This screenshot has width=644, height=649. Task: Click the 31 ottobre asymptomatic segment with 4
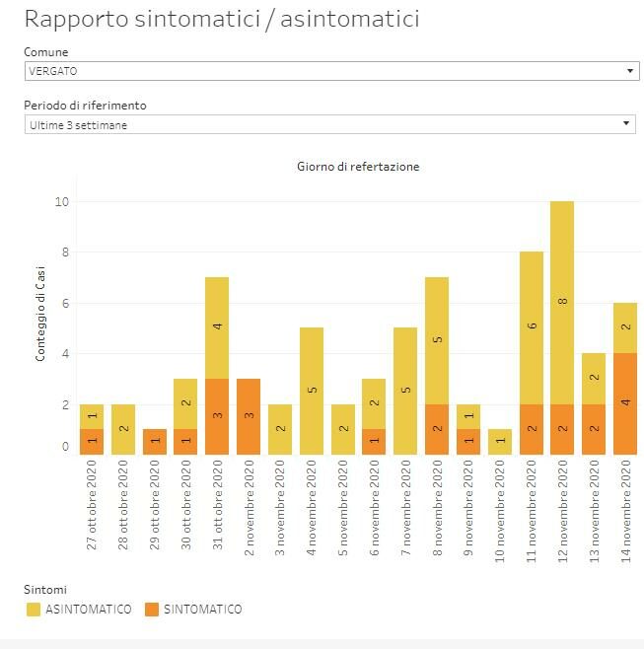coord(217,326)
